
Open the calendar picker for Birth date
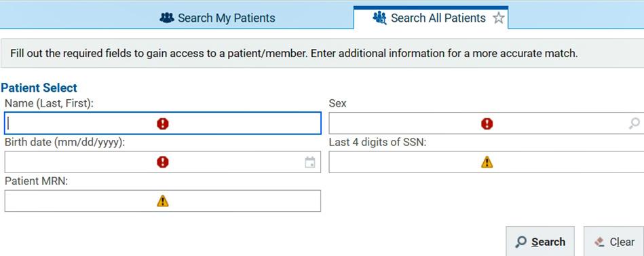(310, 162)
